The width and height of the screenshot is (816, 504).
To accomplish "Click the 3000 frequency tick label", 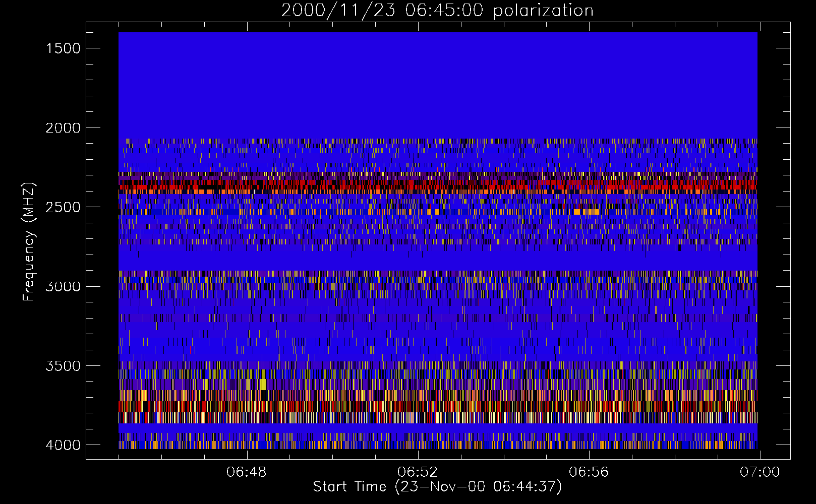I will click(x=63, y=286).
